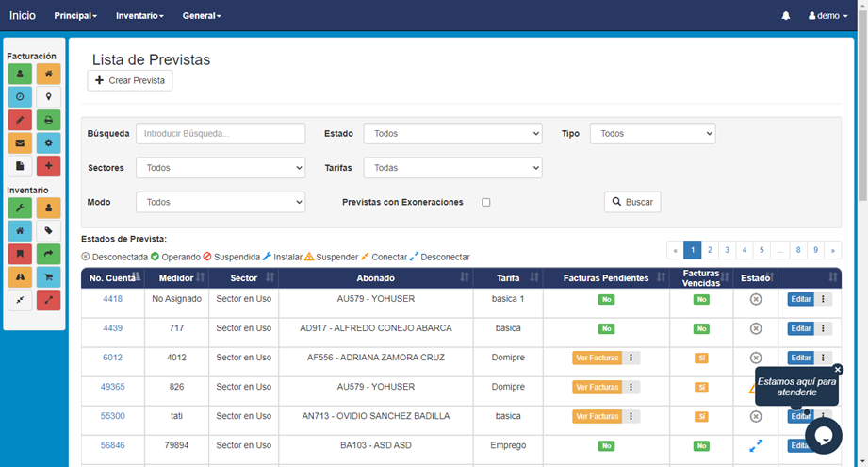868x467 pixels.
Task: Click the disconnected status icon for account 6012
Action: 756,358
